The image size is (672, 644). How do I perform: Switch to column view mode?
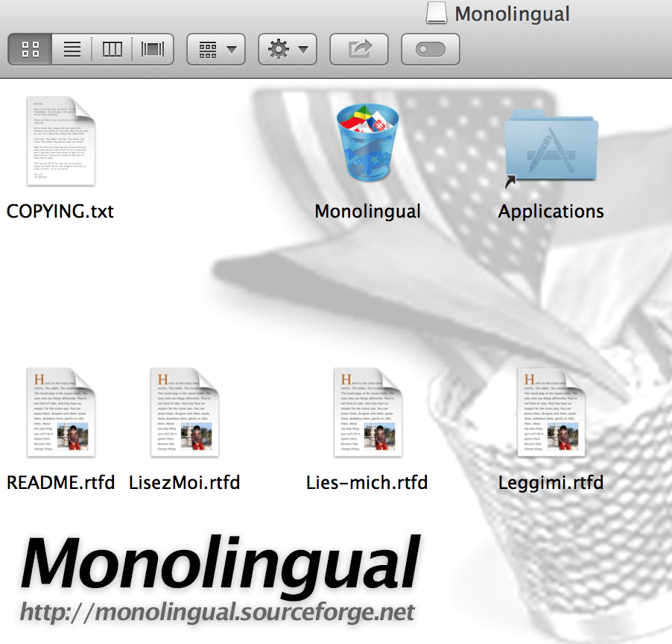[x=112, y=50]
